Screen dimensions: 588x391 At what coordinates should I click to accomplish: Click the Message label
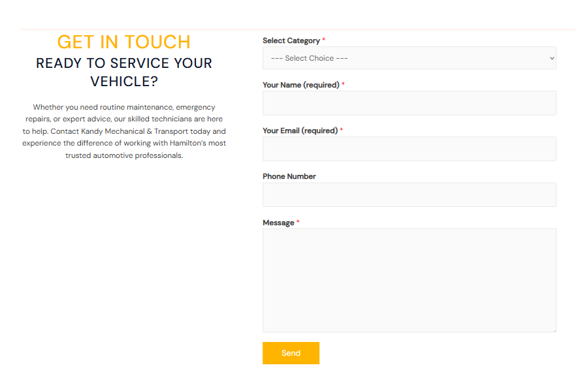point(278,222)
